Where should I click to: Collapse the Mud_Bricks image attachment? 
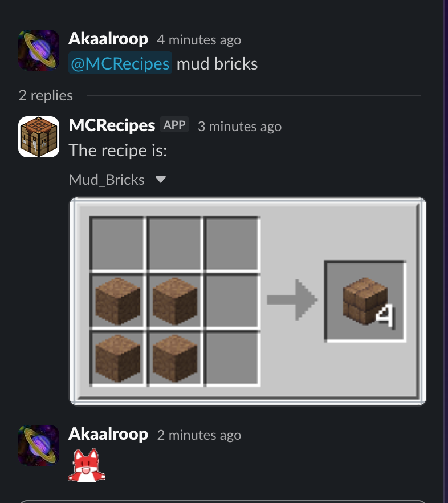[161, 179]
